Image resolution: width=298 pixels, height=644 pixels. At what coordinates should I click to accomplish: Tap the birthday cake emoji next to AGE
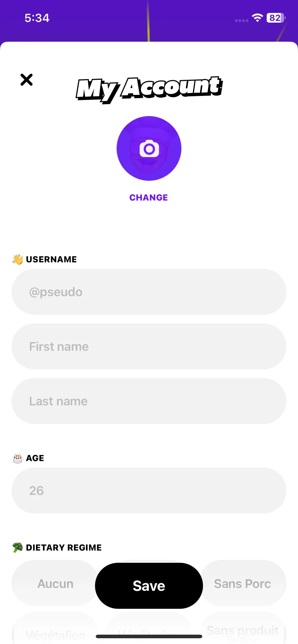18,458
